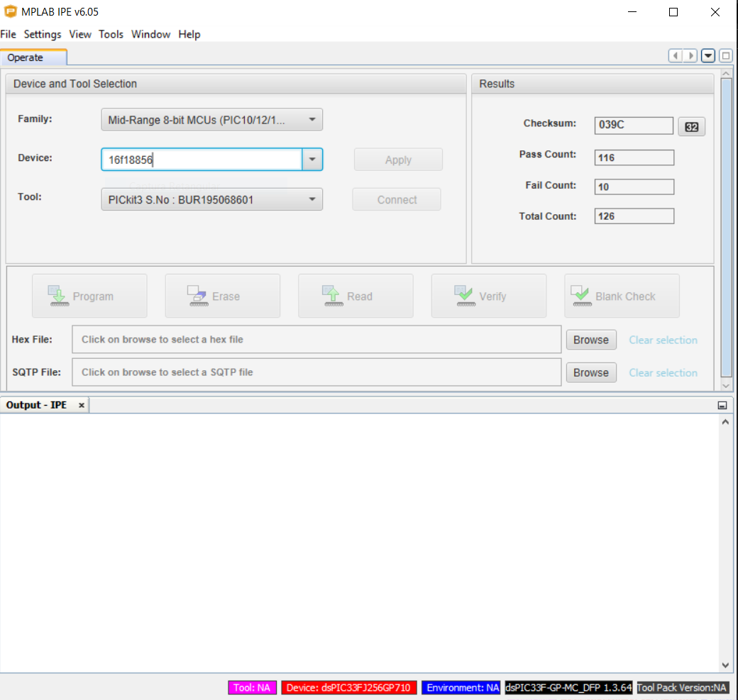738x700 pixels.
Task: Click the Connect button
Action: coord(397,199)
